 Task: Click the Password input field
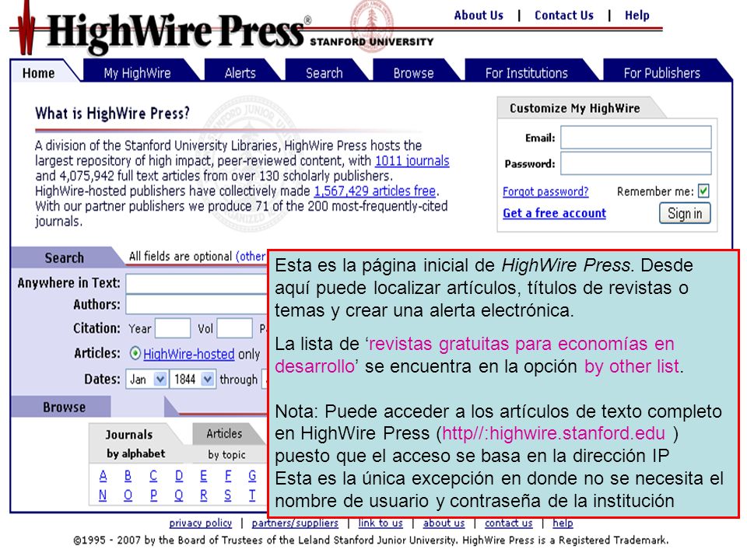click(x=636, y=163)
